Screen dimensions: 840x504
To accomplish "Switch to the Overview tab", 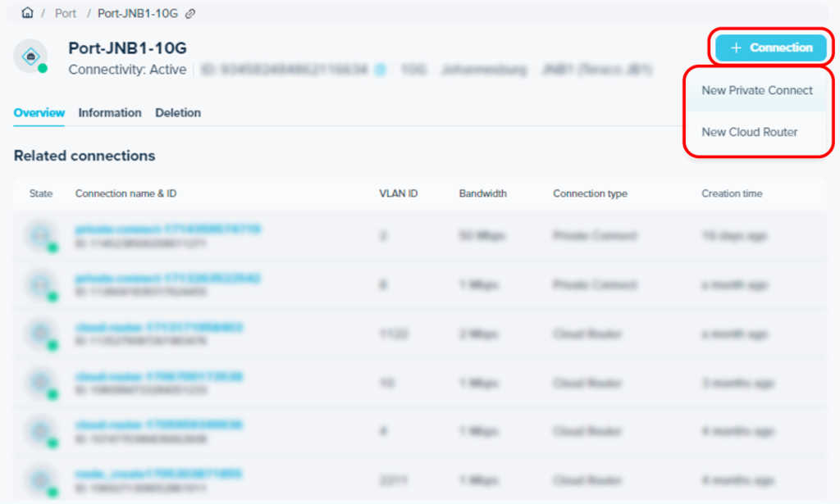I will tap(39, 113).
